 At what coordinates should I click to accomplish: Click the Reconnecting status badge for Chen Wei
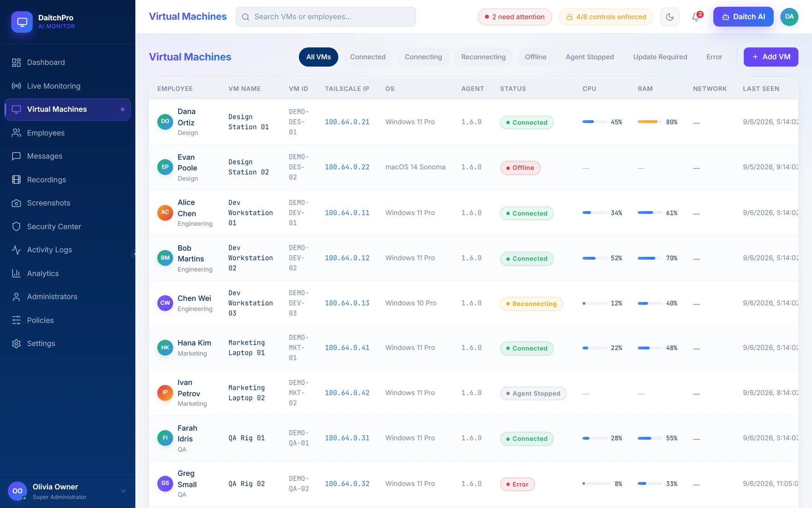[x=531, y=304]
